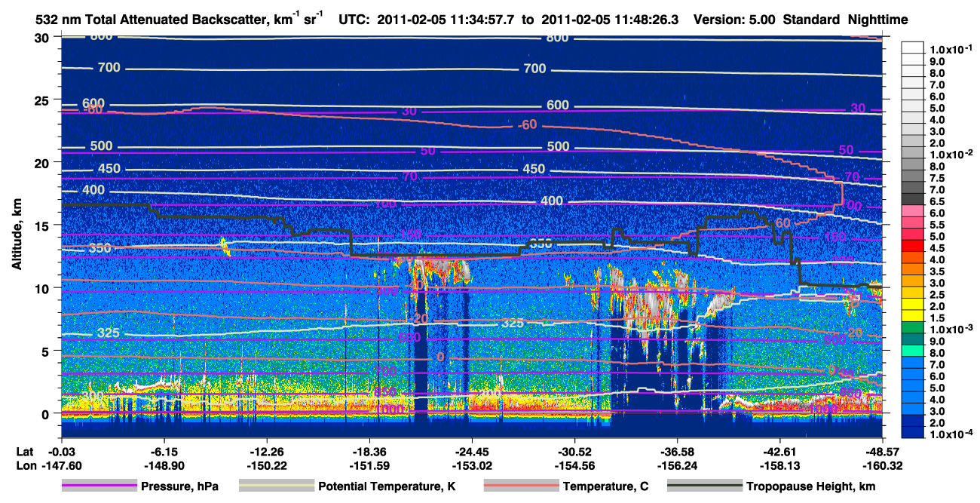The width and height of the screenshot is (980, 503).
Task: Click latitude value '-30.52'
Action: click(x=574, y=451)
